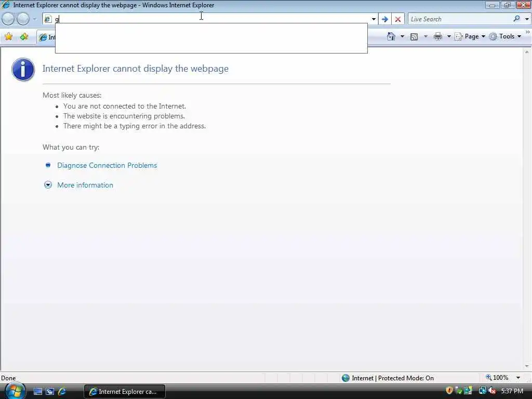Click the 'Done' status bar text
The image size is (532, 399).
click(8, 378)
